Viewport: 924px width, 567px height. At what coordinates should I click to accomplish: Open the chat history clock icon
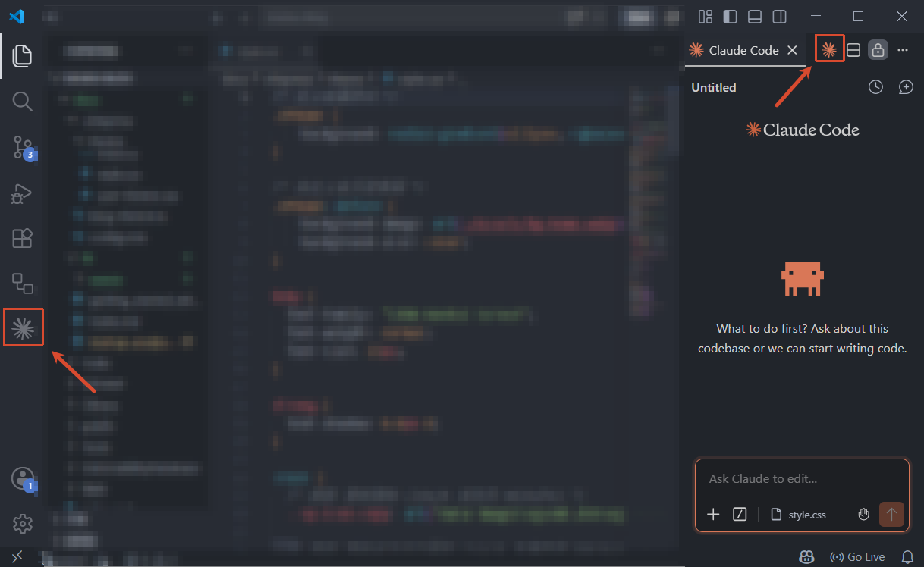[x=876, y=87]
